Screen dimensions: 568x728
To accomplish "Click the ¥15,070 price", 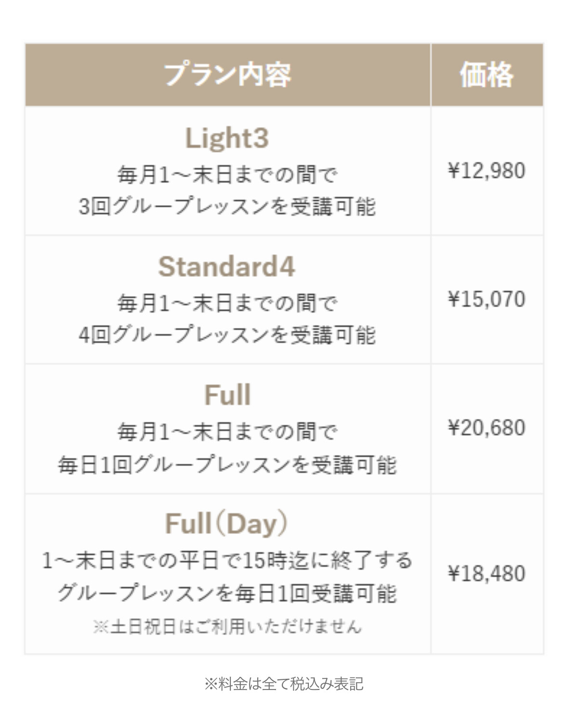I will (x=487, y=299).
